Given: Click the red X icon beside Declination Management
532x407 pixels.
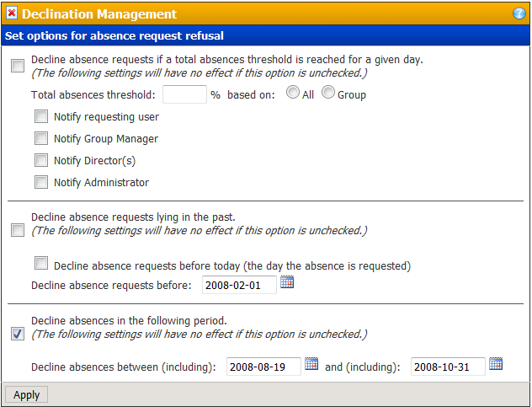Looking at the screenshot, I should (12, 13).
